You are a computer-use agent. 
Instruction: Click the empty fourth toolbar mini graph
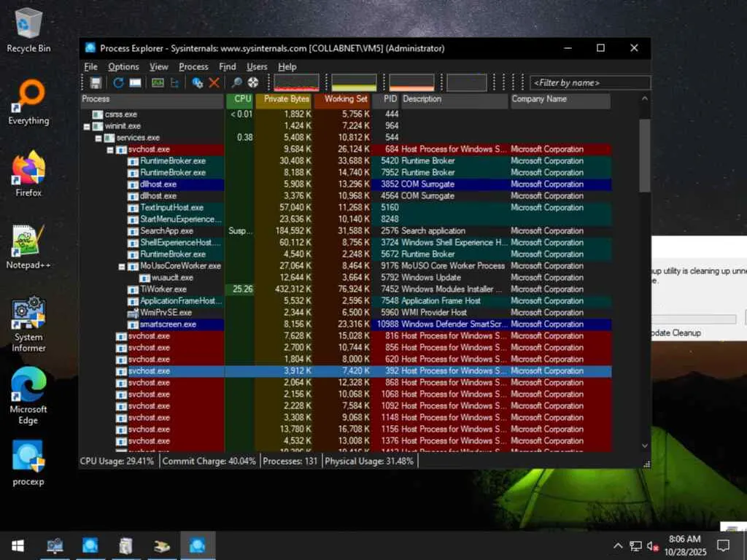[x=467, y=82]
